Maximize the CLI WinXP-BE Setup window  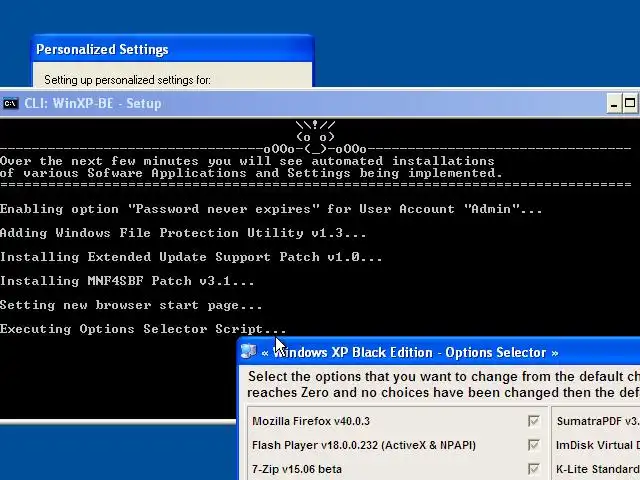[x=630, y=104]
